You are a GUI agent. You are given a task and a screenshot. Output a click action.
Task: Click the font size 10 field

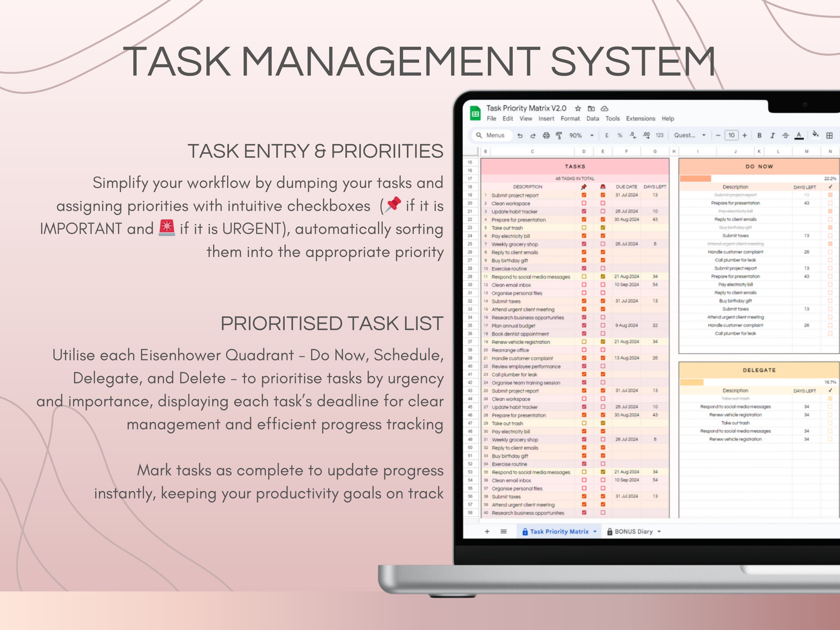tap(731, 136)
